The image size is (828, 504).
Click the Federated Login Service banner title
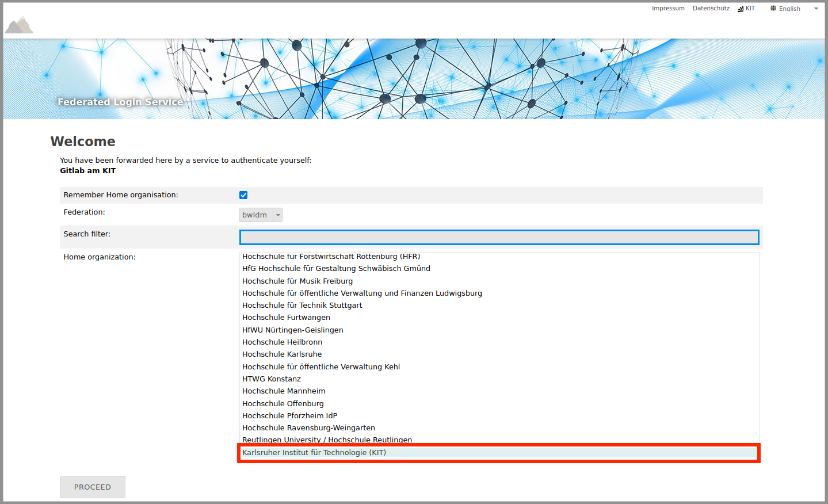tap(120, 102)
